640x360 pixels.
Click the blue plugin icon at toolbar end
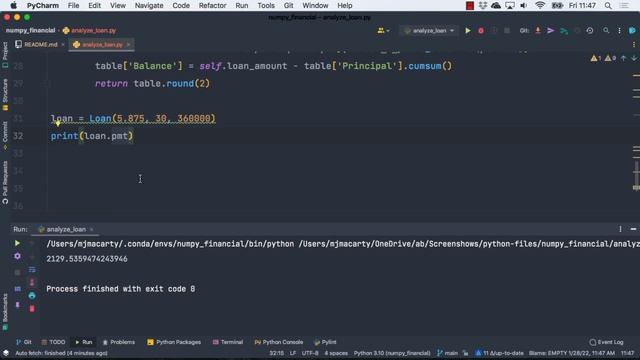point(632,31)
